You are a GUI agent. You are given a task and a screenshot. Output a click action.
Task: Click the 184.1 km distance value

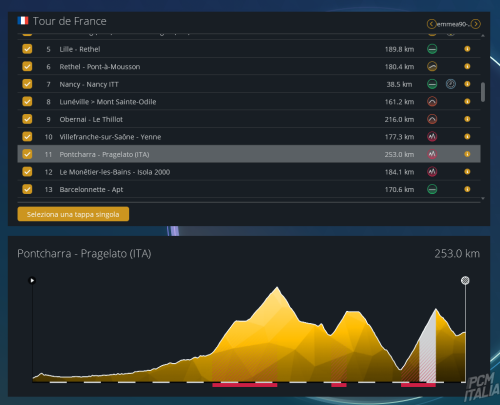pos(399,172)
